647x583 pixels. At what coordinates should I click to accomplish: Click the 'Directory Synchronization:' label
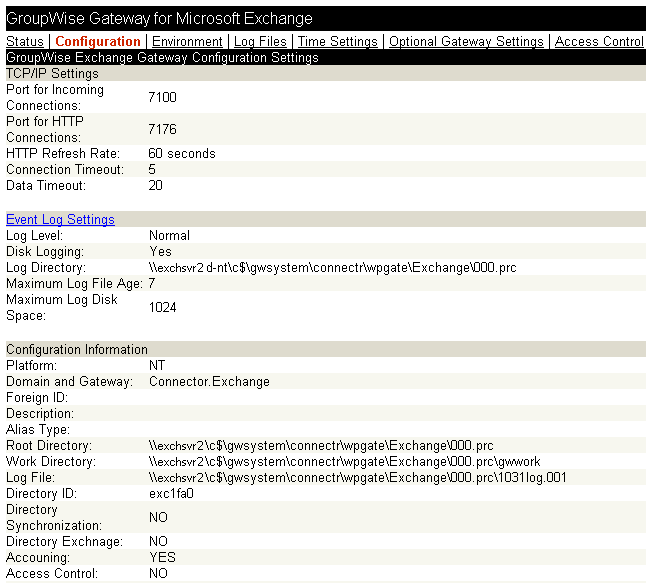point(54,517)
